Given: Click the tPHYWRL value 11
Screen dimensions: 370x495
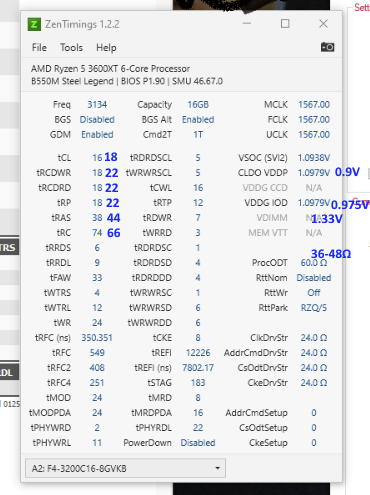Looking at the screenshot, I should coord(97,443).
